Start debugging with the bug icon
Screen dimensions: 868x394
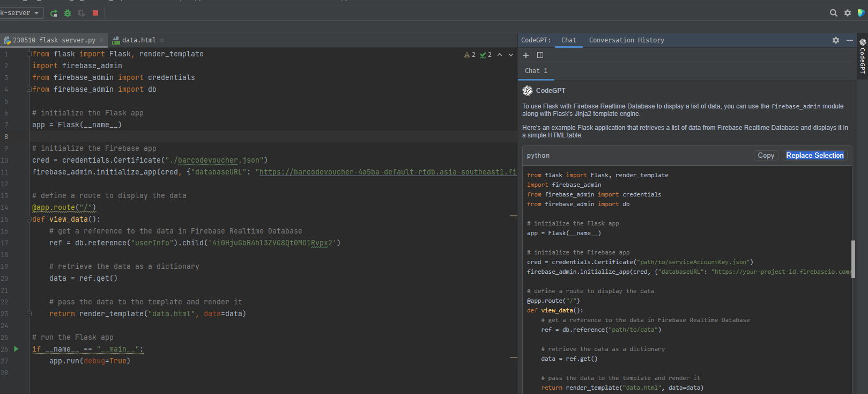click(68, 13)
